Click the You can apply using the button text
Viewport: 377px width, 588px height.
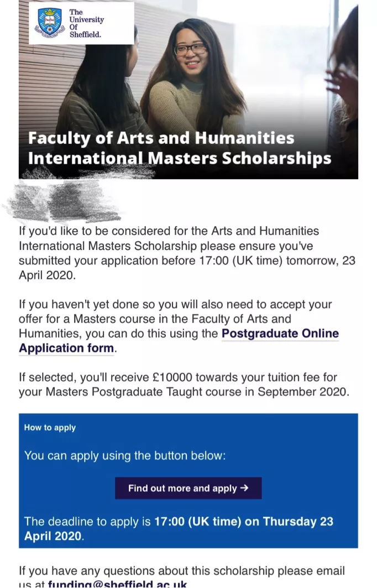pyautogui.click(x=125, y=456)
